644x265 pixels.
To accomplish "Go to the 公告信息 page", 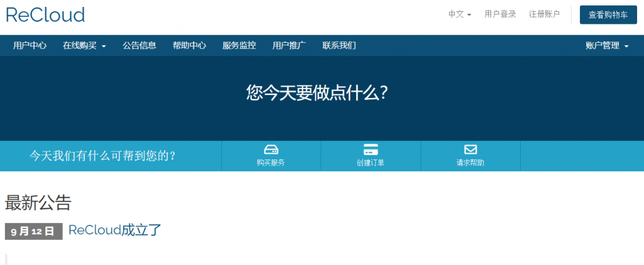I will point(139,45).
